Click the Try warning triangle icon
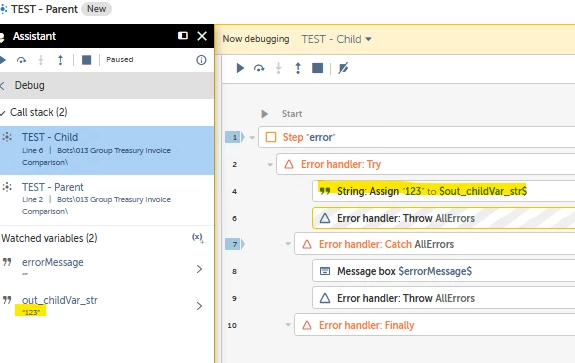The width and height of the screenshot is (575, 363). pos(289,164)
